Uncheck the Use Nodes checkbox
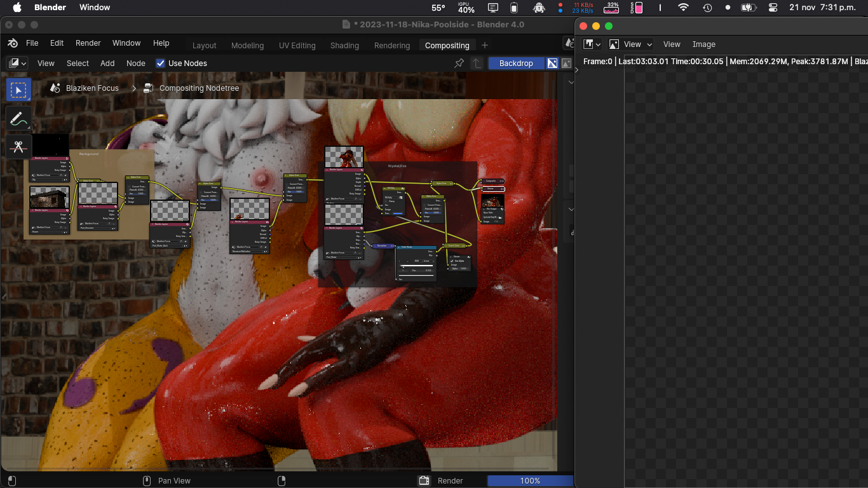Screen dimensions: 868x488 (161, 64)
